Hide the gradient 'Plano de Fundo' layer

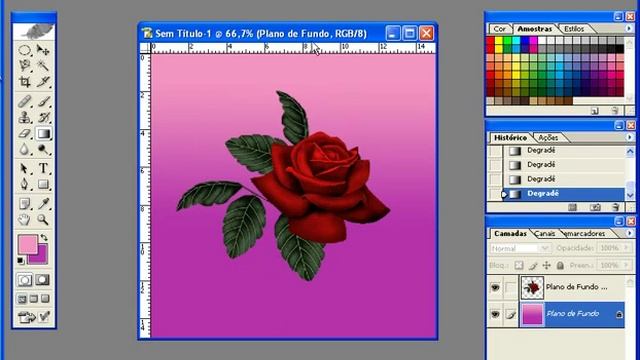(x=495, y=314)
